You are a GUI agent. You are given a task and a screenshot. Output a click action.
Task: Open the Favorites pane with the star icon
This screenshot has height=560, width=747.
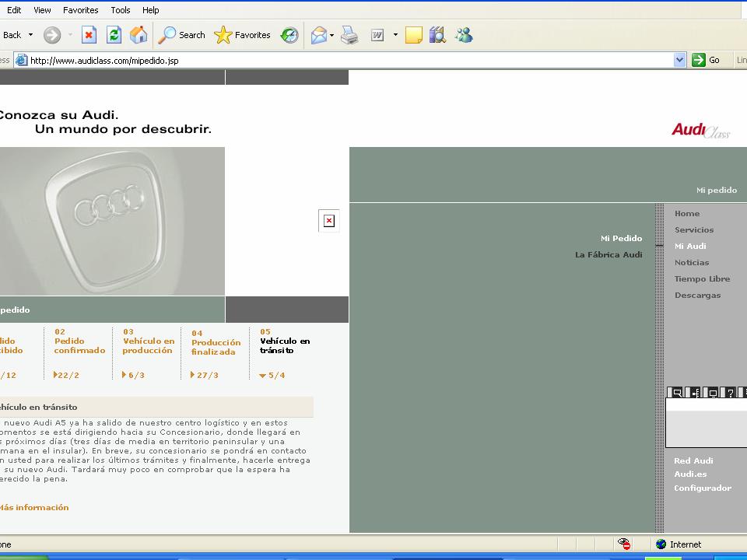point(242,35)
